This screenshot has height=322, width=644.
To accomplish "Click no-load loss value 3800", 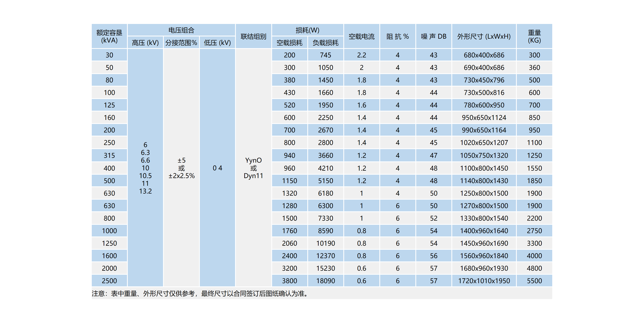I will coord(289,281).
